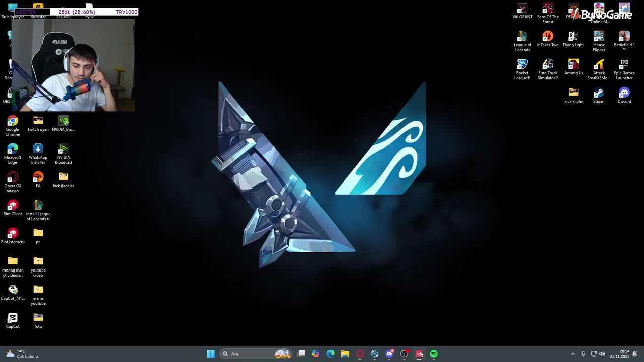Launch House Flipper desktop icon

(x=599, y=42)
